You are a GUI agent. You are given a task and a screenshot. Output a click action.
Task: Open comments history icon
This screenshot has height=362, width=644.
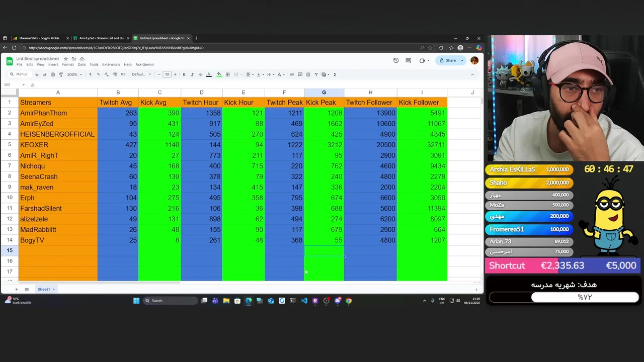point(408,60)
